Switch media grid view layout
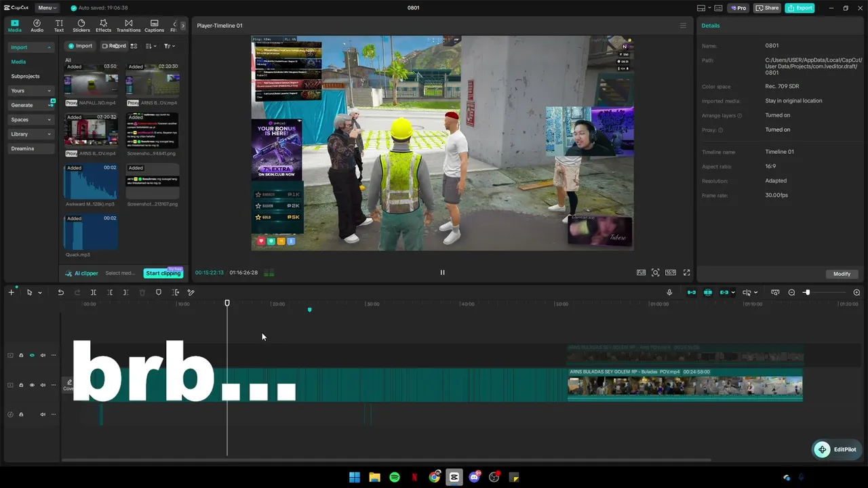 coord(134,46)
